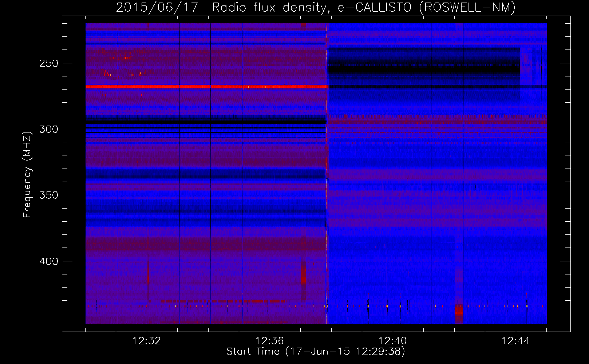Click the plot title "2015/06/17 Radio flux density, e-CALLISTO (ROSWELL-NM)"

[316, 7]
